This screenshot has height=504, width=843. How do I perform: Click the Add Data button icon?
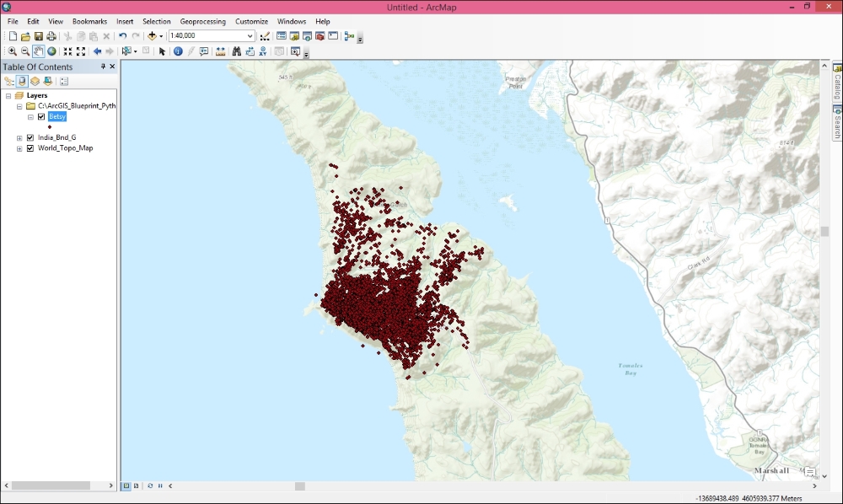tap(152, 36)
